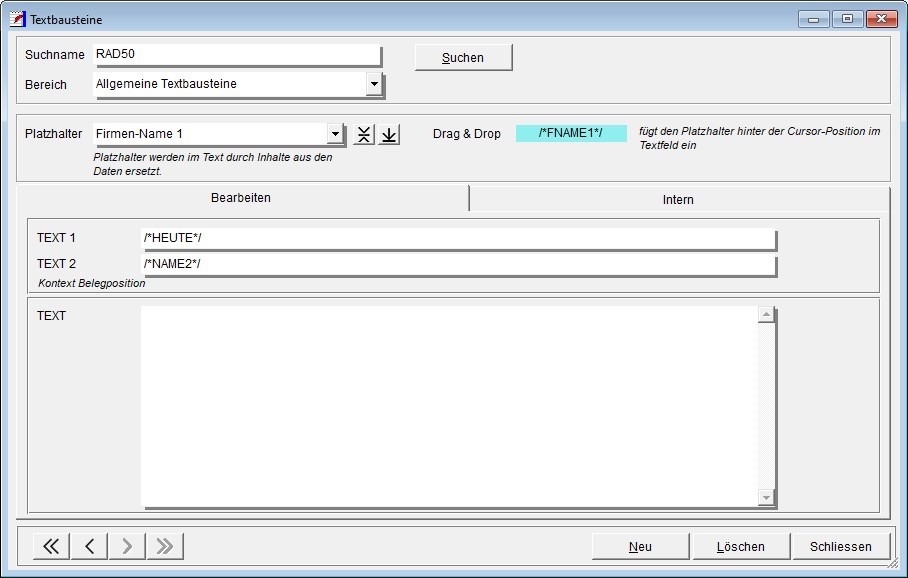908x578 pixels.
Task: Click the Kontext Belegposition label
Action: (91, 283)
